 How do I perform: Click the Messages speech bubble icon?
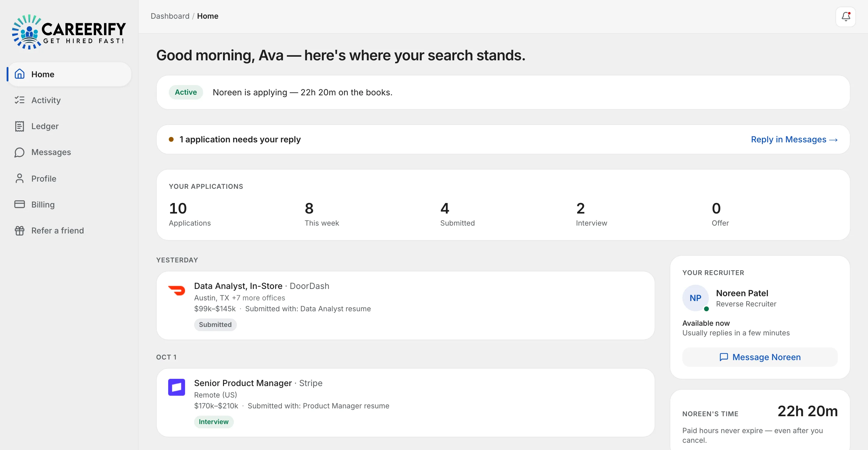[x=20, y=152]
